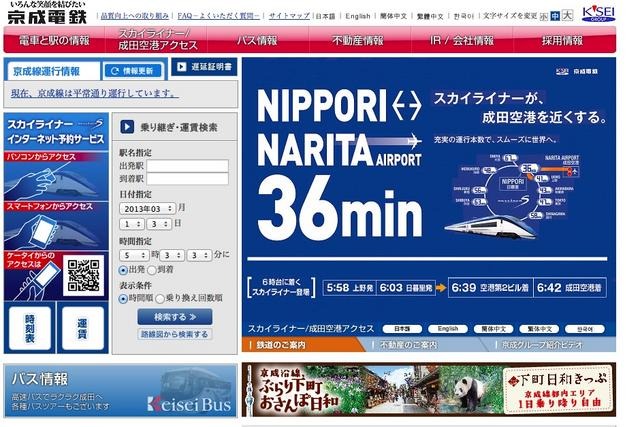
Task: Open the fare button
Action: [83, 329]
